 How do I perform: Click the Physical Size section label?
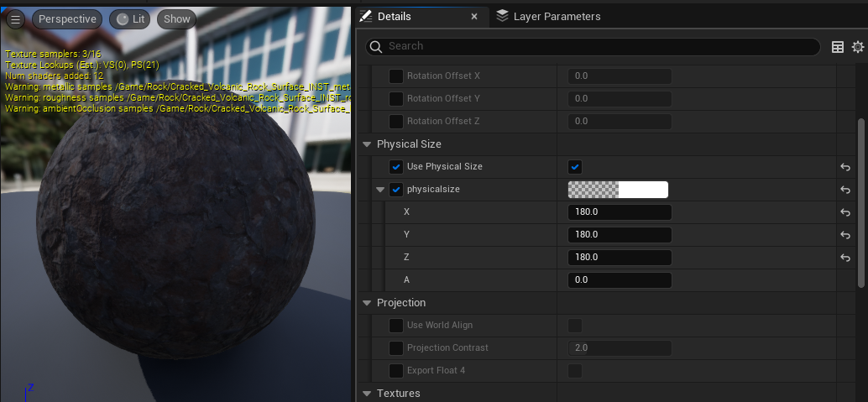coord(409,144)
